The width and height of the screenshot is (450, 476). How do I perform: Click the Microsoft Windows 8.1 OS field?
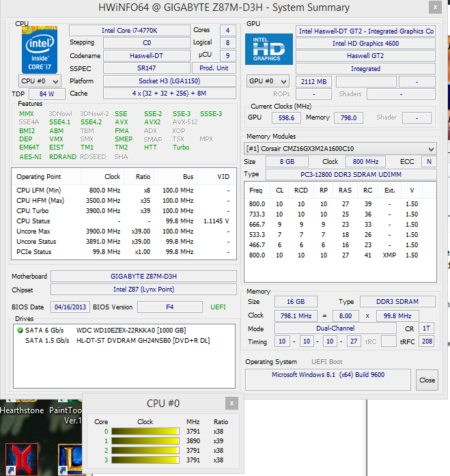(328, 380)
